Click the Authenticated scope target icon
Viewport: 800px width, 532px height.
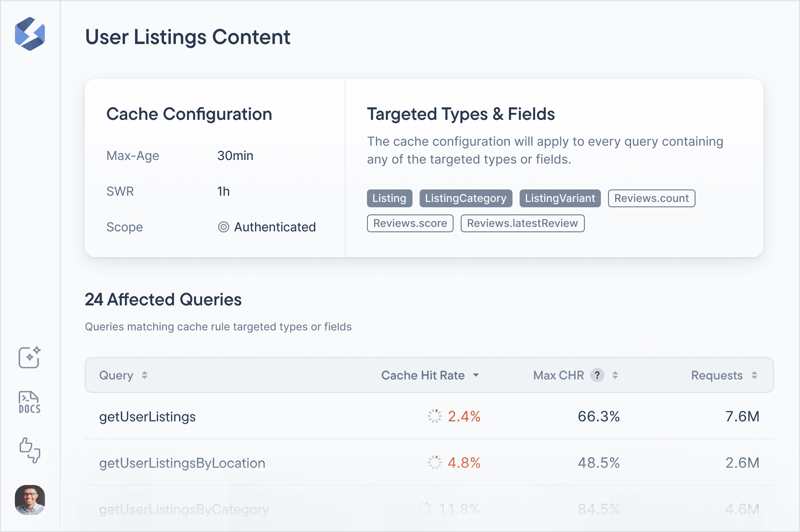[224, 227]
